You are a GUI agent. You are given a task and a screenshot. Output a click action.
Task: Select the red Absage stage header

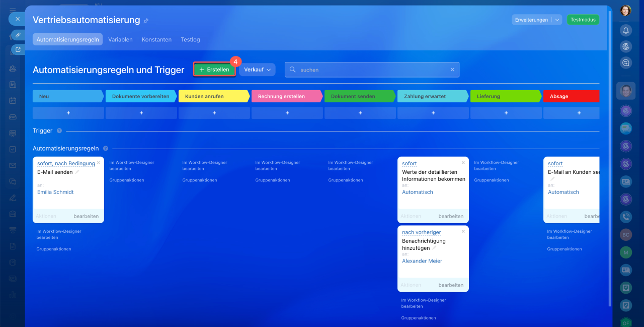[x=571, y=96]
